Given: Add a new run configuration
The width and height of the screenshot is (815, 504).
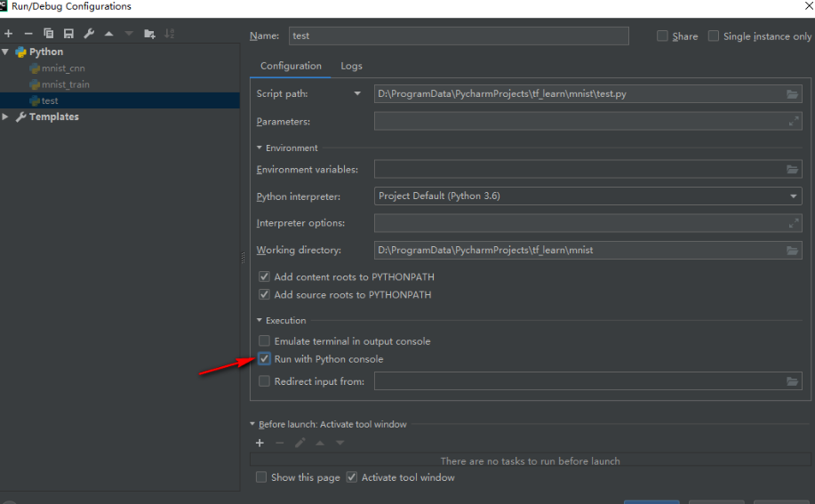Looking at the screenshot, I should click(x=8, y=34).
